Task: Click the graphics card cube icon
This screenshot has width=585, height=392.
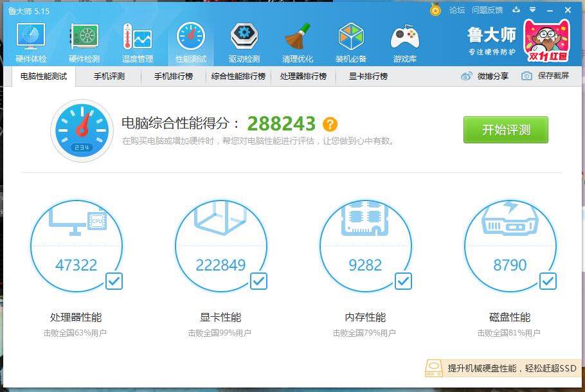Action: [221, 218]
